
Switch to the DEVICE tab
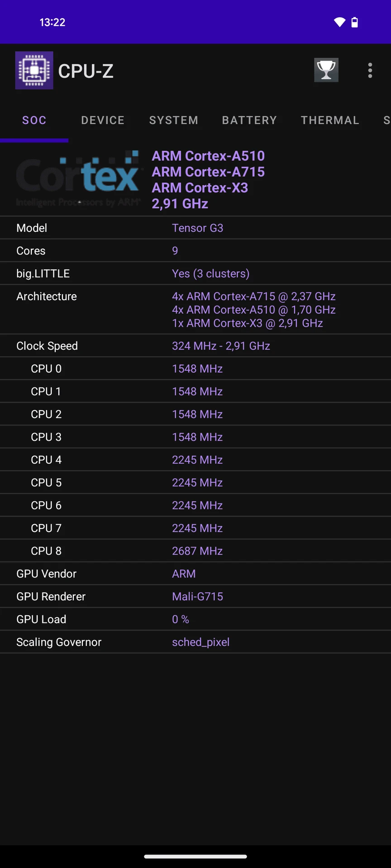click(x=103, y=120)
